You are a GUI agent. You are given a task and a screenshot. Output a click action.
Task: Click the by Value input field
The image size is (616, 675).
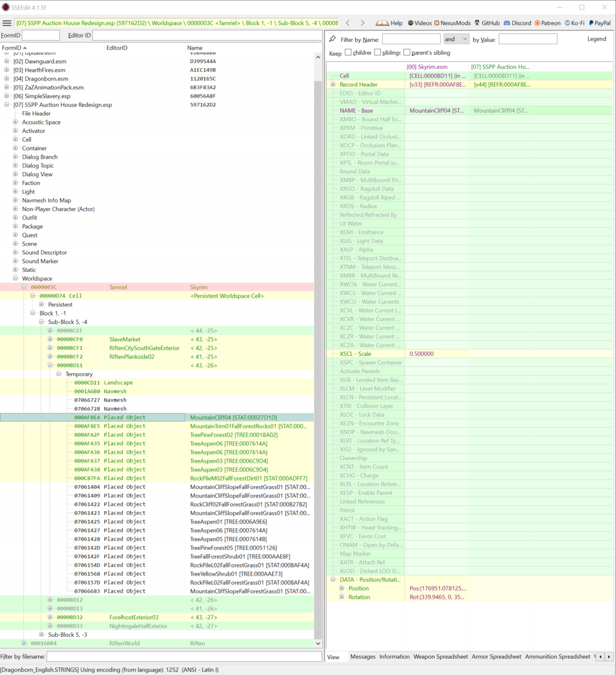point(528,39)
